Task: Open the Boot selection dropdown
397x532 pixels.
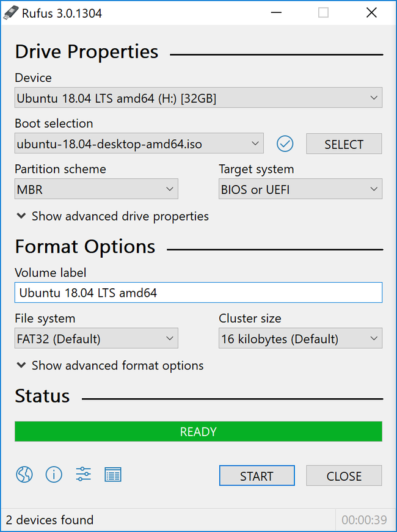Action: (139, 144)
